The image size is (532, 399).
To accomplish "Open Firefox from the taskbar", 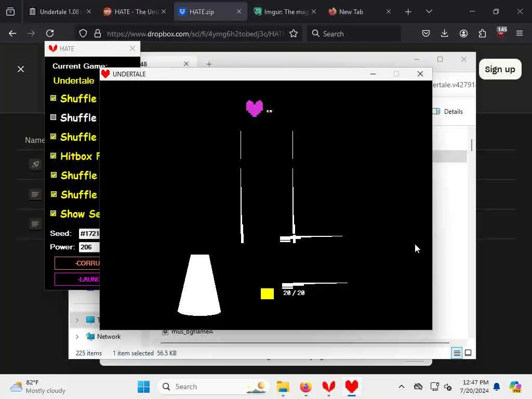I will pyautogui.click(x=305, y=387).
